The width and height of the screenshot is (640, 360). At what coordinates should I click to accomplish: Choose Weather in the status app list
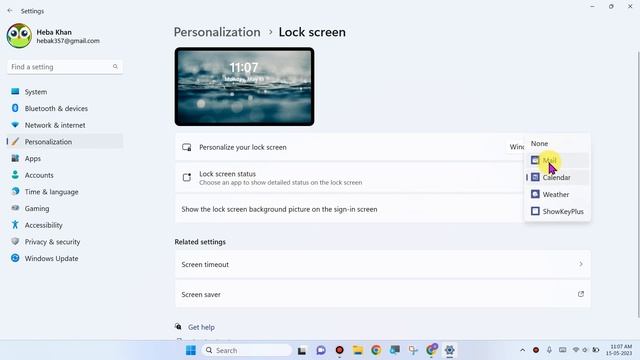pyautogui.click(x=557, y=195)
